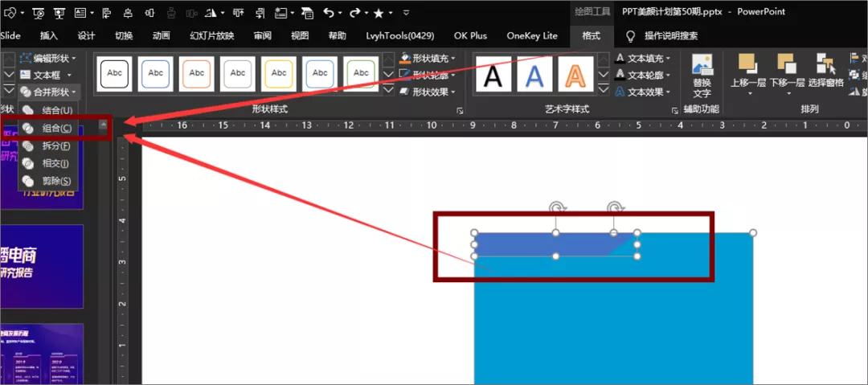Open the OK Plus ribbon tab
The width and height of the screenshot is (868, 385).
click(470, 36)
